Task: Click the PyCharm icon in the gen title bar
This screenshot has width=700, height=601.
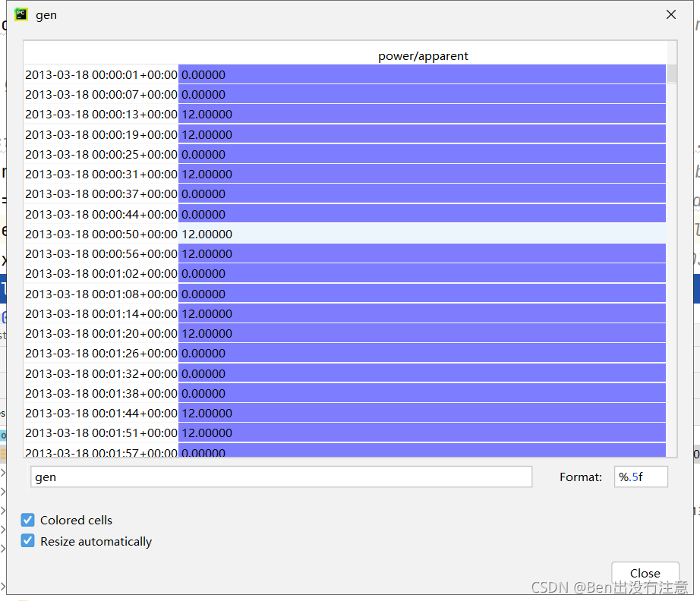Action: (x=21, y=14)
